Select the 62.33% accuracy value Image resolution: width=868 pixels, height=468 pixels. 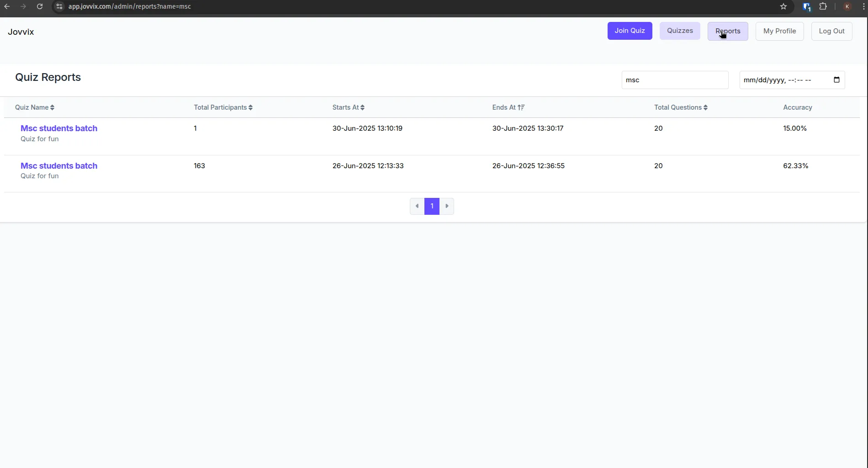[x=795, y=166]
